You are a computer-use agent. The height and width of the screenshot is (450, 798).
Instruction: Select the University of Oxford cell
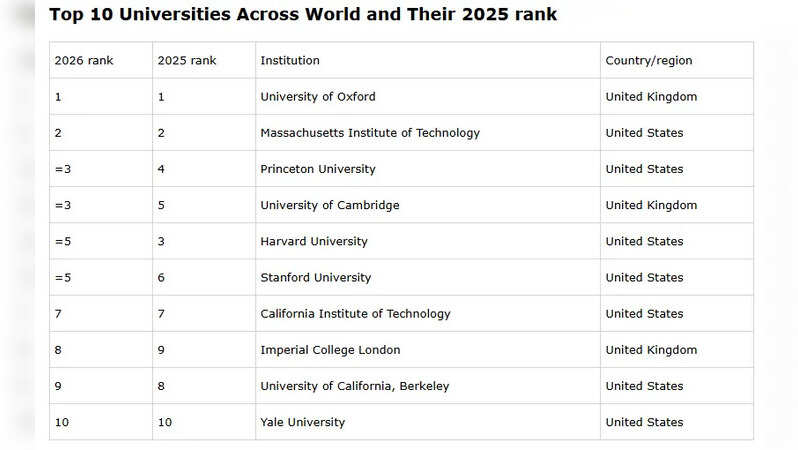coord(318,97)
